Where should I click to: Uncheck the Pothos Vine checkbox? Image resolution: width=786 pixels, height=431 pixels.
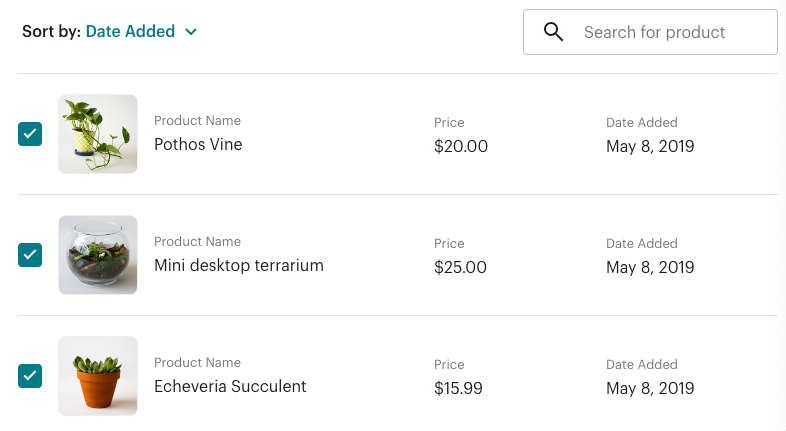30,134
